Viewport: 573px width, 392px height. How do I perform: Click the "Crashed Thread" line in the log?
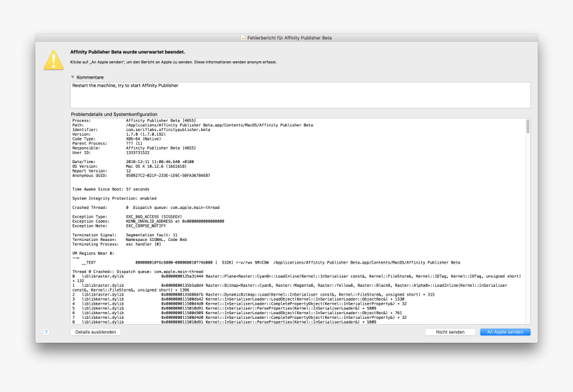[x=133, y=207]
